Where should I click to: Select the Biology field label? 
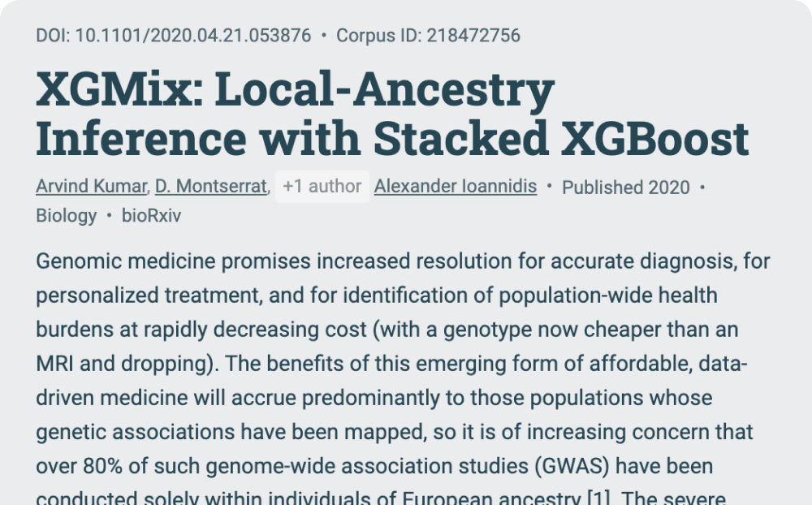(x=66, y=216)
